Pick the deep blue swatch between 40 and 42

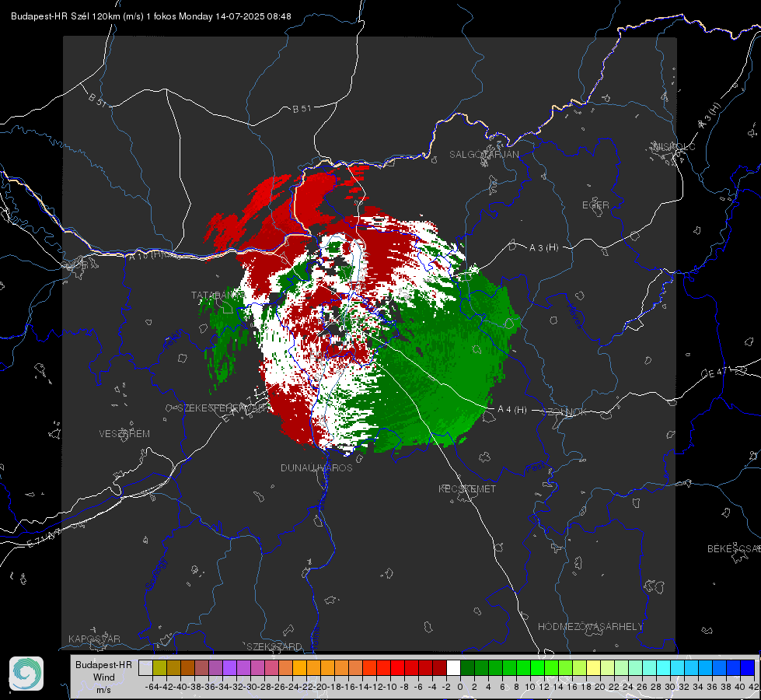(x=748, y=667)
